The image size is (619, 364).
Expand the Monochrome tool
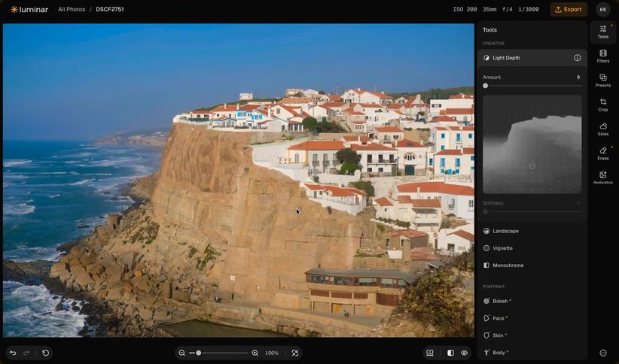point(532,265)
